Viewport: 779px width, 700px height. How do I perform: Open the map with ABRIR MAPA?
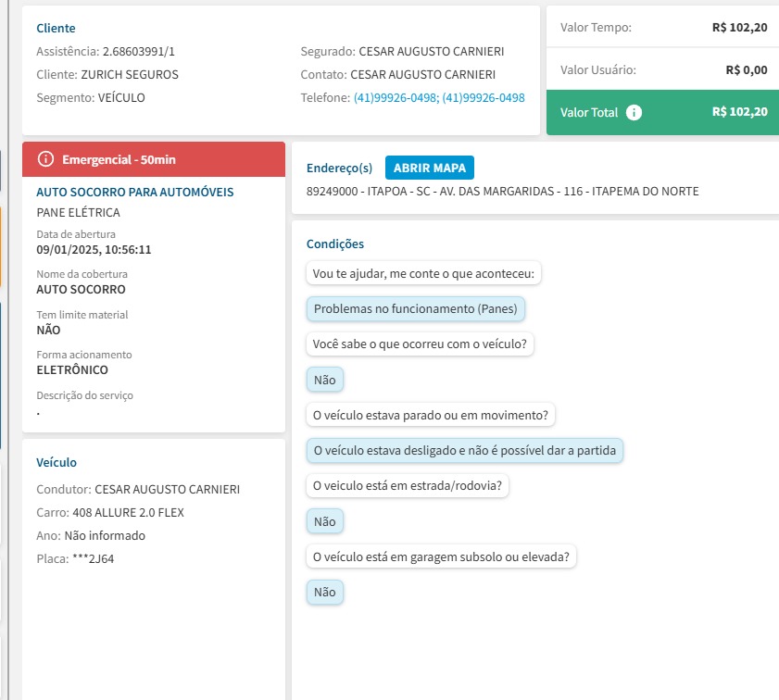(x=429, y=168)
